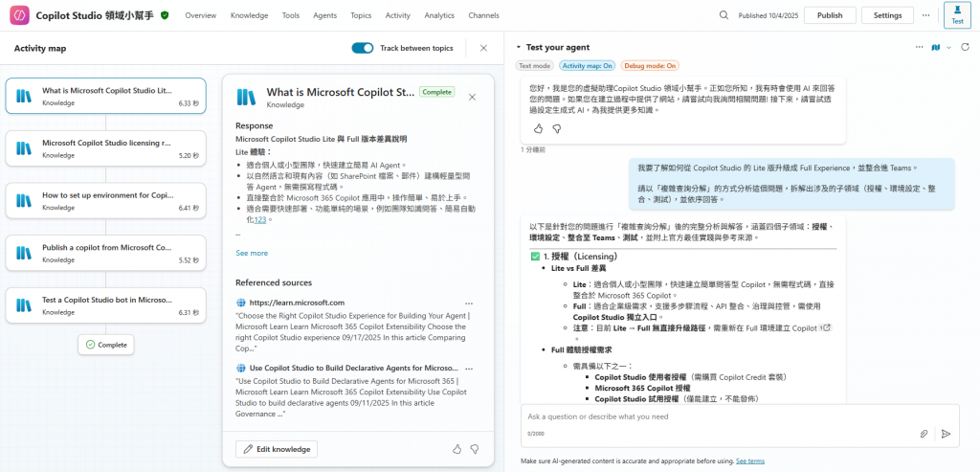Switch to the Topics tab
The width and height of the screenshot is (980, 472).
pos(361,15)
